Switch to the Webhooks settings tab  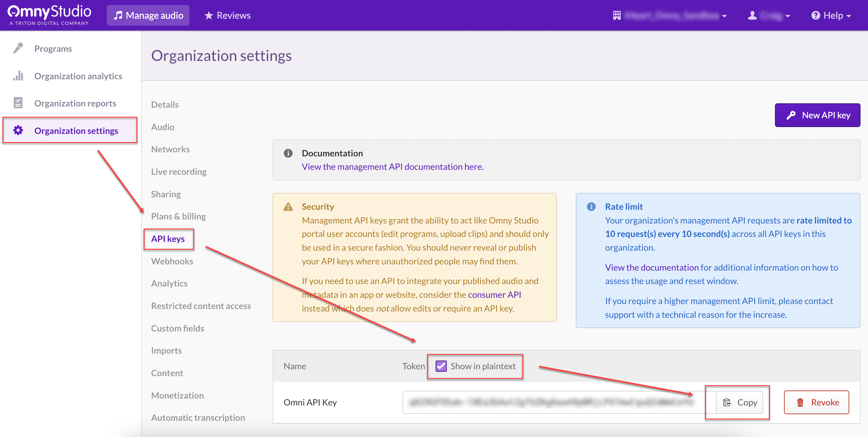tap(172, 261)
